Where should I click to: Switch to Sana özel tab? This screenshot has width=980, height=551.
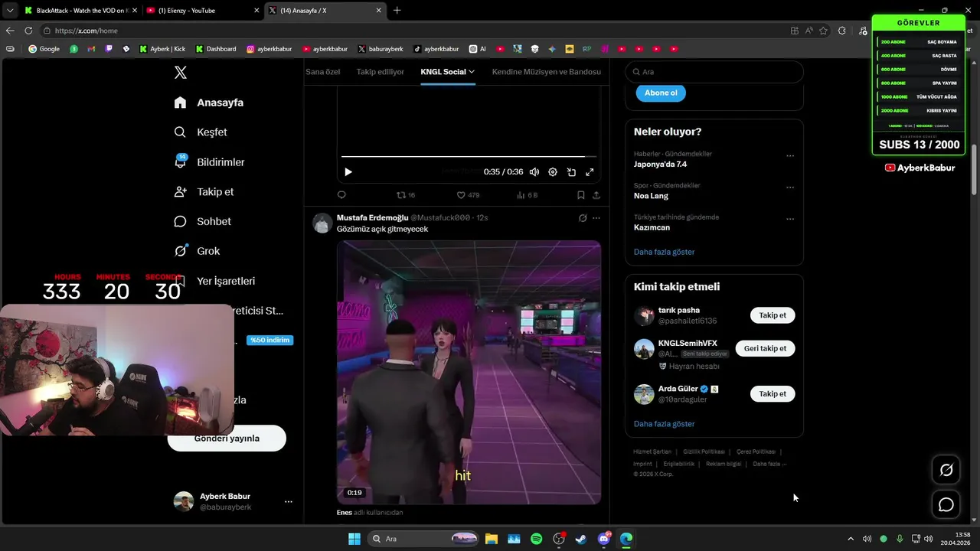point(322,72)
